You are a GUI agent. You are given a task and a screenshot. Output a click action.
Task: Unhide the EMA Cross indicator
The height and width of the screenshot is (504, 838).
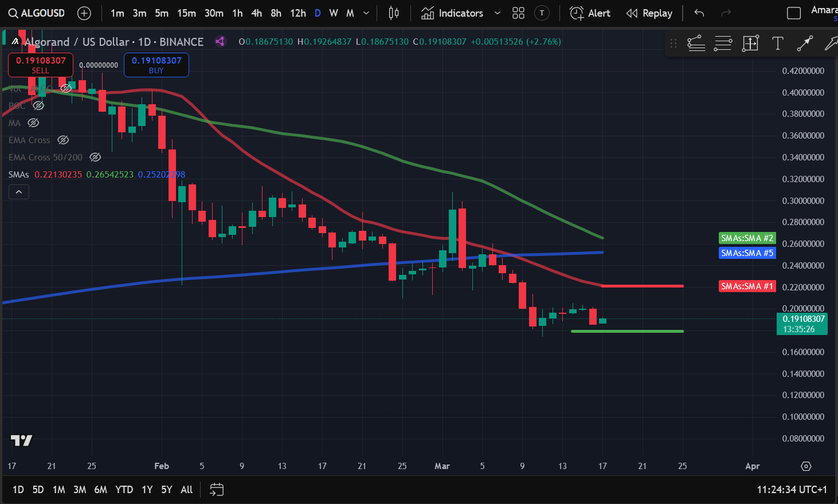pos(63,140)
